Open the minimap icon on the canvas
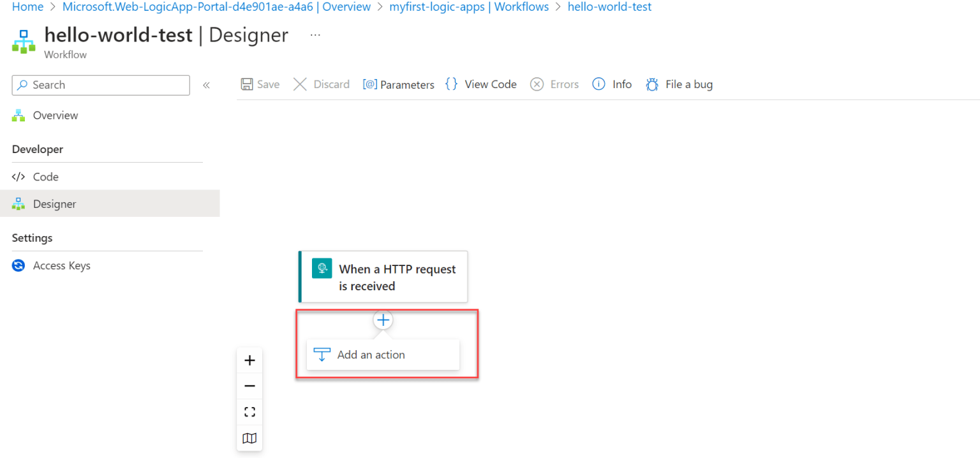Viewport: 980px width, 458px height. pos(249,438)
